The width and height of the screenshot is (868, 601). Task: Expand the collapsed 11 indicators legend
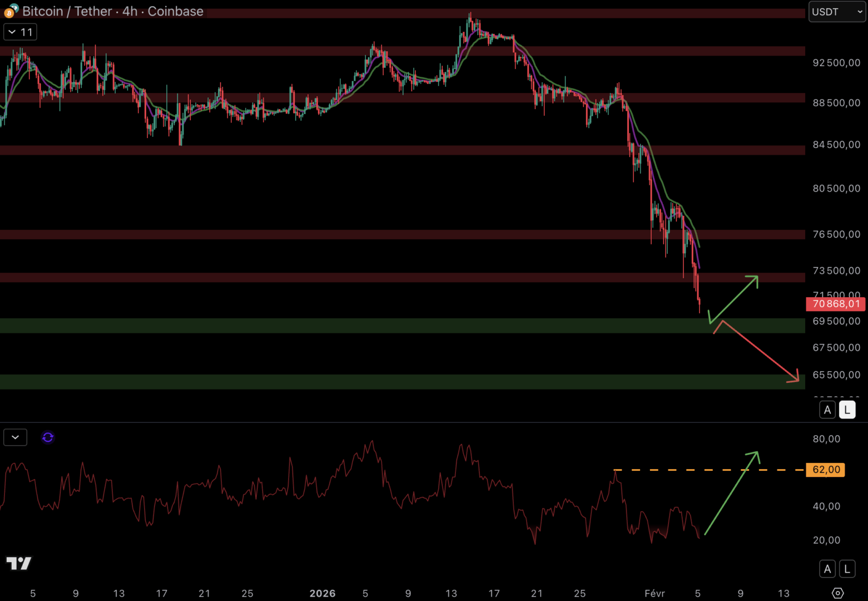click(20, 32)
